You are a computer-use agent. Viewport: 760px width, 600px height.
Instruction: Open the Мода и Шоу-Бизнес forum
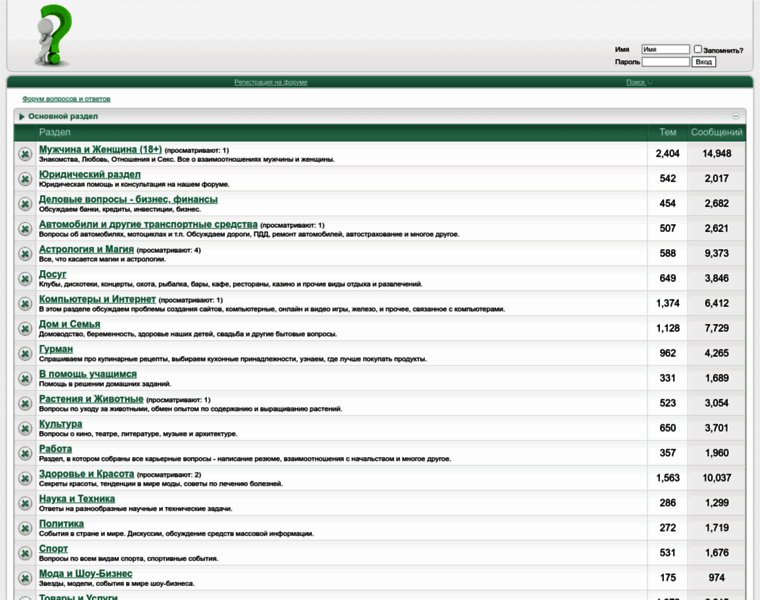(x=85, y=574)
